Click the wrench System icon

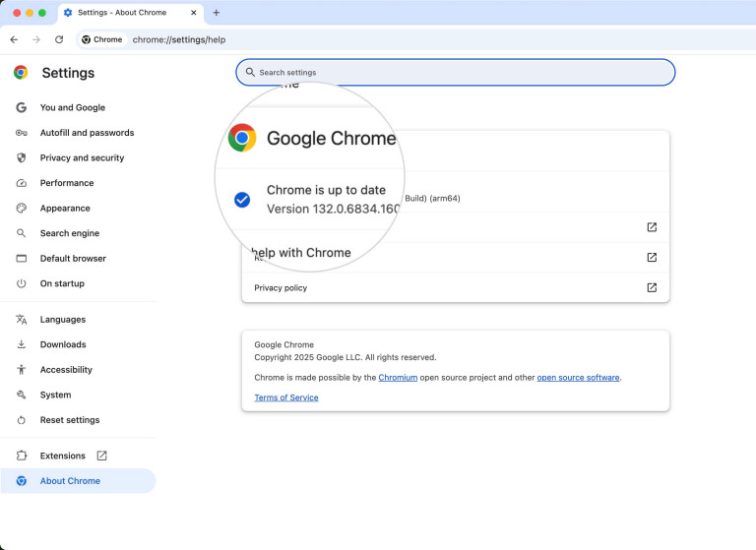pos(22,395)
